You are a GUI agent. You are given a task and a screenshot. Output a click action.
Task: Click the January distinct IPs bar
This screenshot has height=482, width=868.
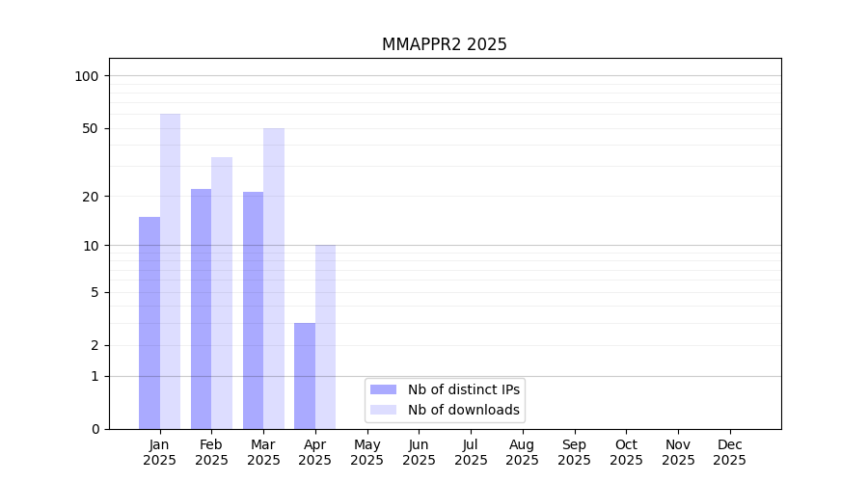click(149, 323)
